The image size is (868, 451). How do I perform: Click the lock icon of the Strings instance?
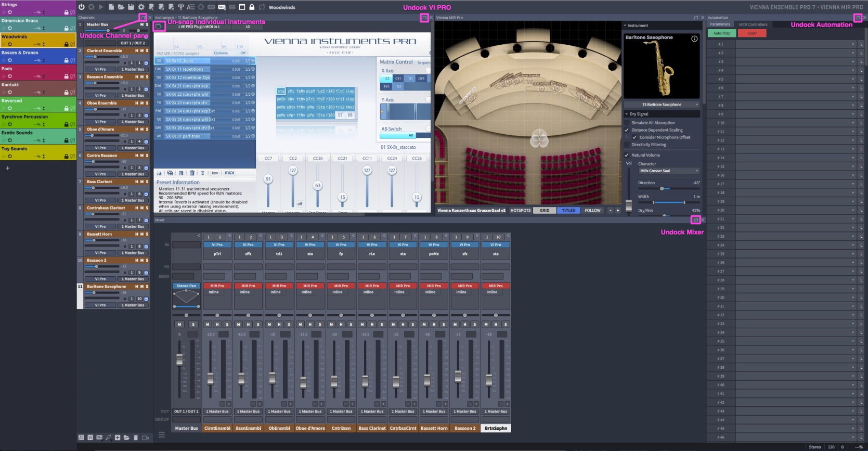66,12
